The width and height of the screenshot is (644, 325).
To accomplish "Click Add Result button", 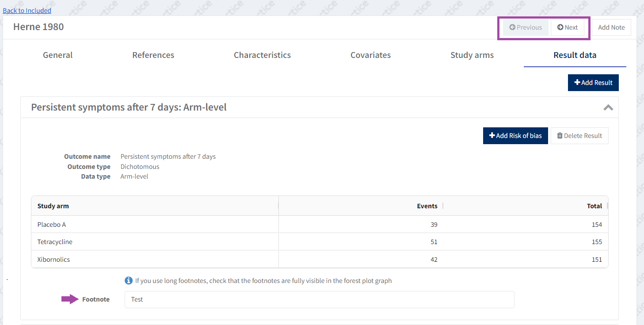I will coord(593,83).
